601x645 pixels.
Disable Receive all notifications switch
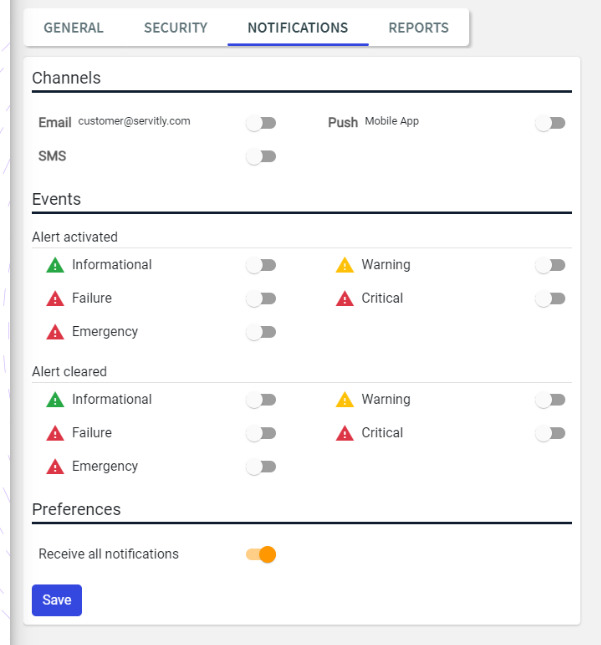[x=261, y=554]
